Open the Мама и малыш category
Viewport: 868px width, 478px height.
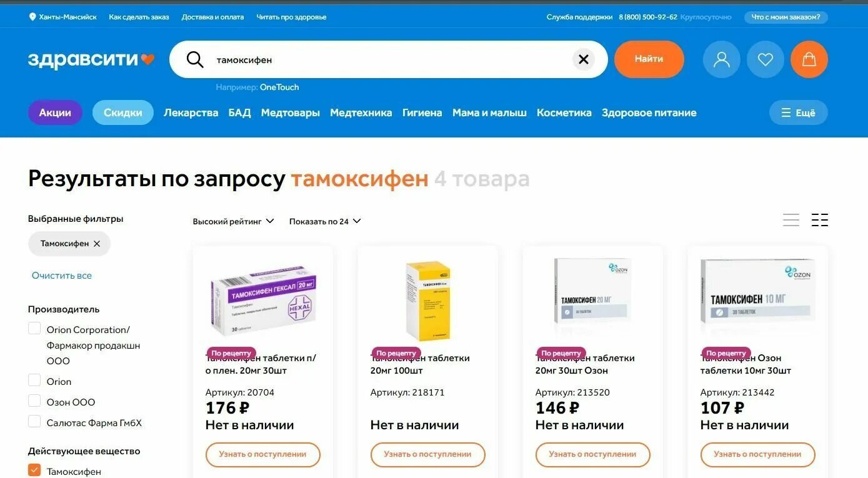pos(489,112)
